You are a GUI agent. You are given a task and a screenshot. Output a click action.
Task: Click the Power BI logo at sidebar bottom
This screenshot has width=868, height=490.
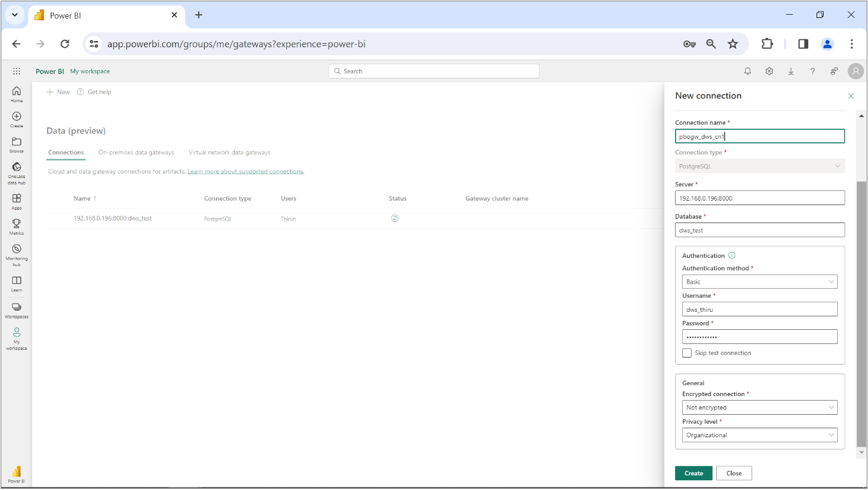17,475
